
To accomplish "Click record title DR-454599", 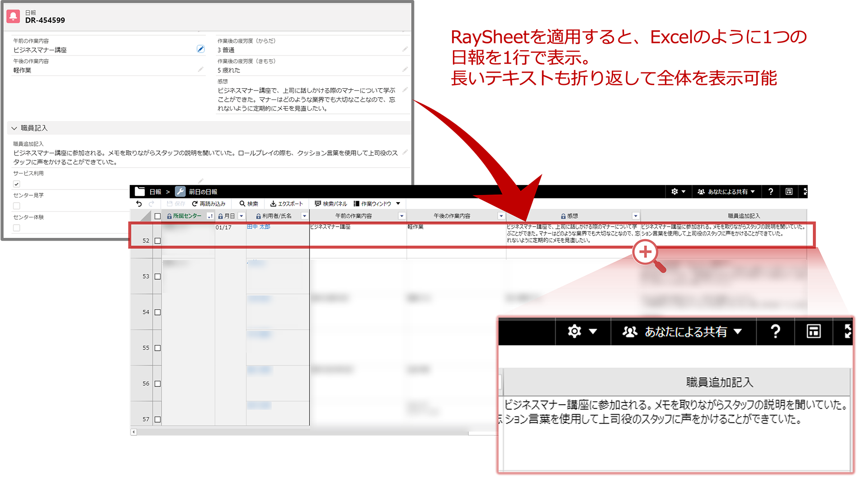I will pos(45,20).
